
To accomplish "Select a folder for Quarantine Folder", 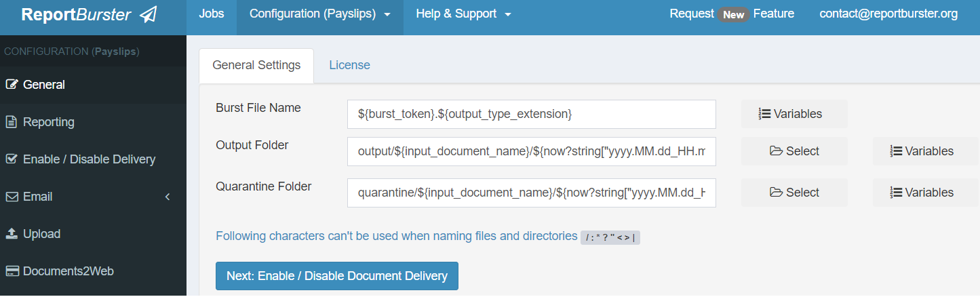I will 793,193.
